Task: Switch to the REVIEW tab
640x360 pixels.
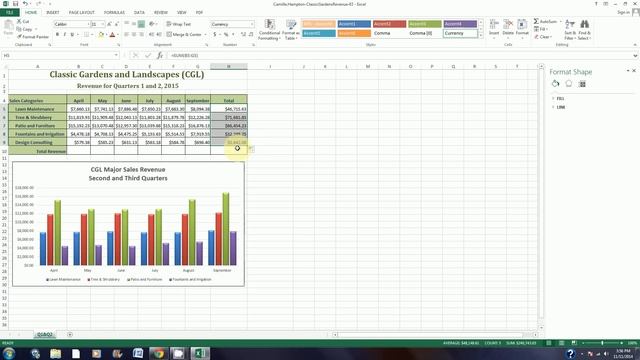Action: (161, 13)
